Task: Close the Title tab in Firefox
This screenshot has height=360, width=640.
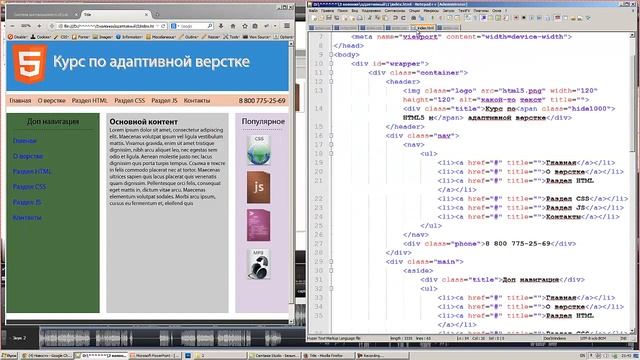Action: 147,14
